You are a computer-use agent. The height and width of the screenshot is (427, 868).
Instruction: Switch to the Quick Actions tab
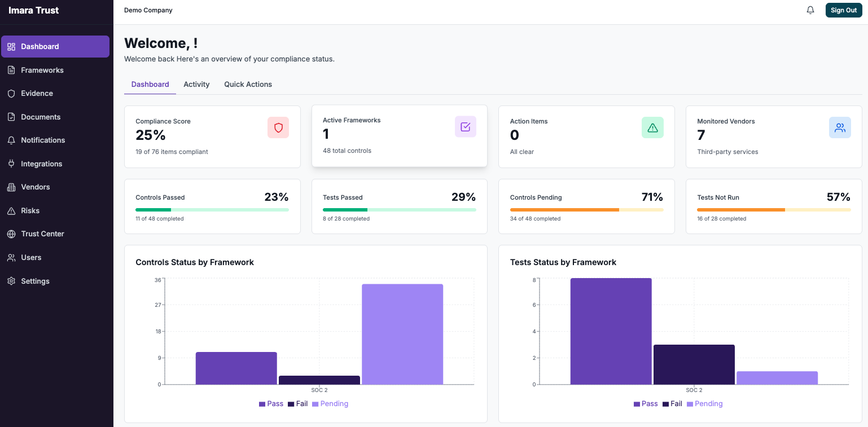[248, 84]
